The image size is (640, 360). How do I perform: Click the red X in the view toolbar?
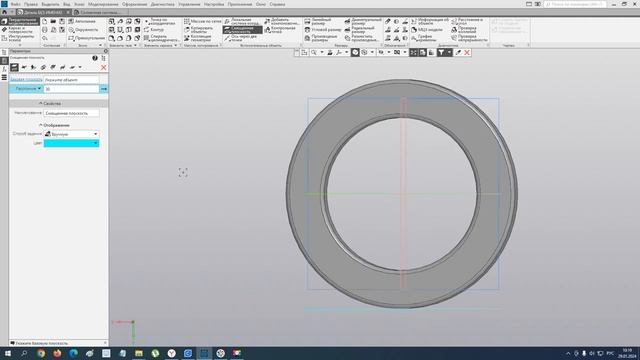[x=467, y=53]
